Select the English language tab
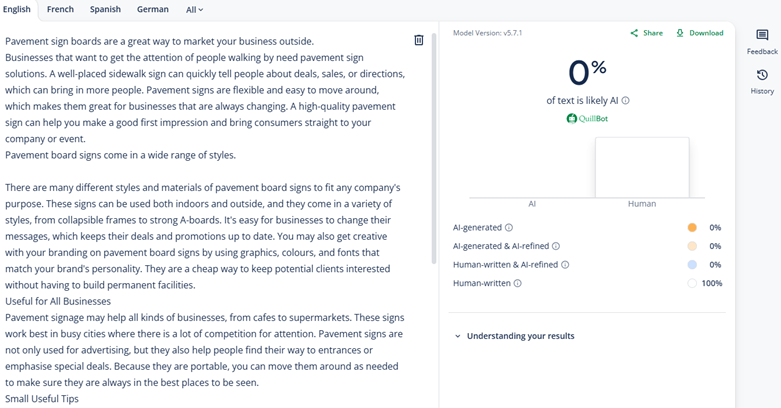The height and width of the screenshot is (408, 781). 17,10
